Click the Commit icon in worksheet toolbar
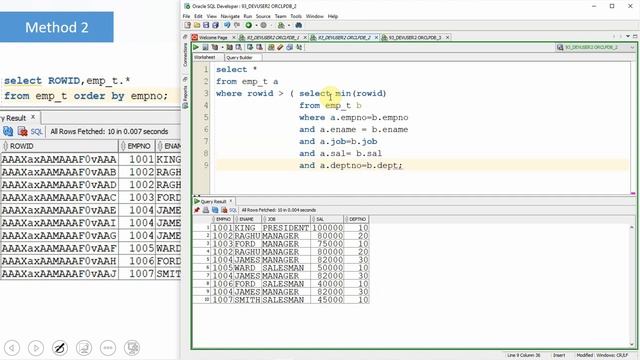 point(250,47)
